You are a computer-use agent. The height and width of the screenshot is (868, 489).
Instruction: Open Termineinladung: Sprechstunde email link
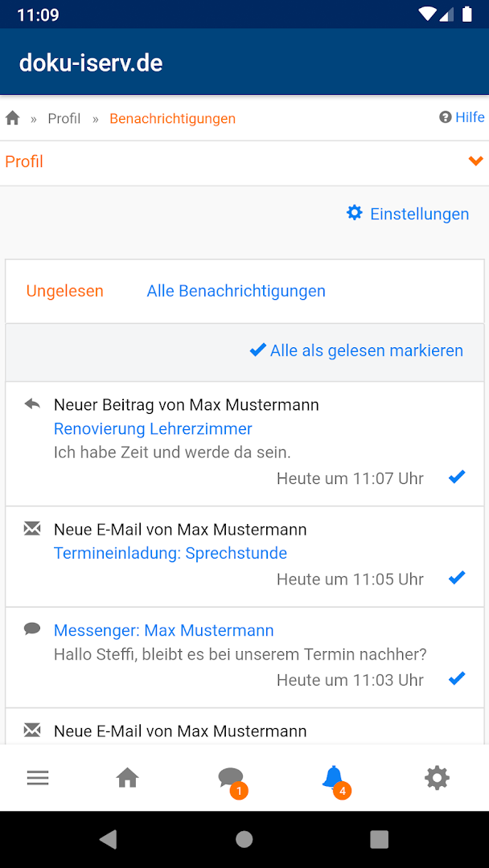point(171,553)
